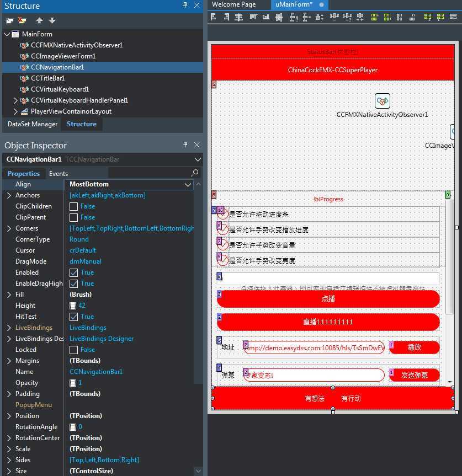The image size is (462, 476).
Task: Click the align right edges toolbar icon
Action: [226, 17]
